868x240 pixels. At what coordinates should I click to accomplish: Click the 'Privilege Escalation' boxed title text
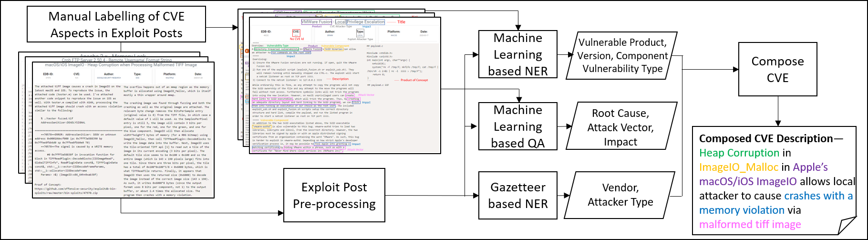pos(366,22)
